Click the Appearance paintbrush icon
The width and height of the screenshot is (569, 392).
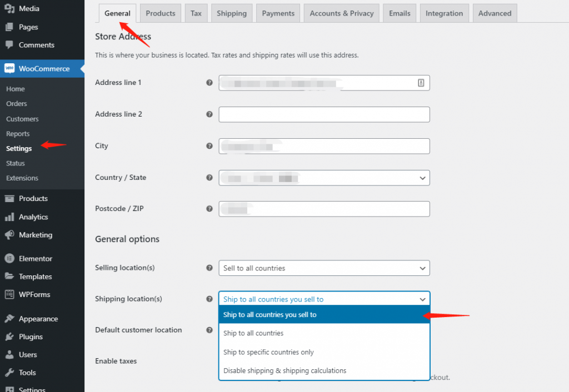(9, 318)
